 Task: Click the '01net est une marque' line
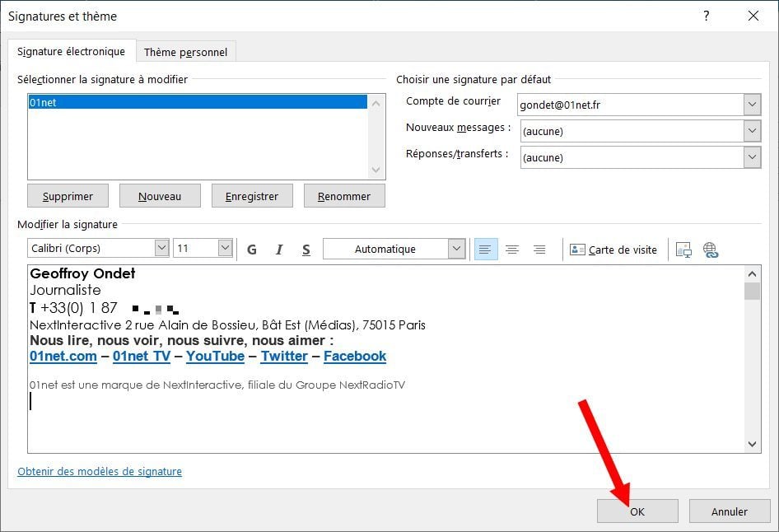pyautogui.click(x=217, y=385)
